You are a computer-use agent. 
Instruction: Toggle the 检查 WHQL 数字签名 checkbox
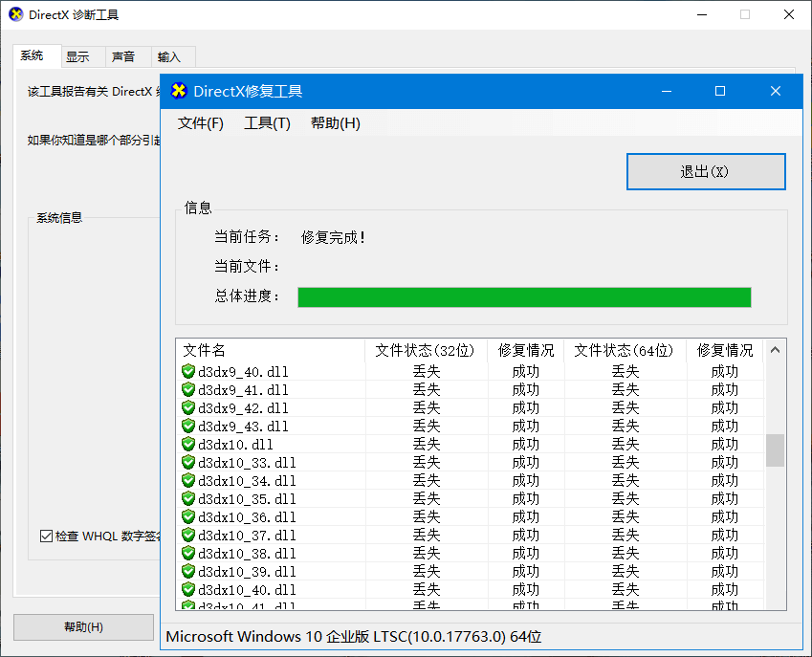[46, 537]
